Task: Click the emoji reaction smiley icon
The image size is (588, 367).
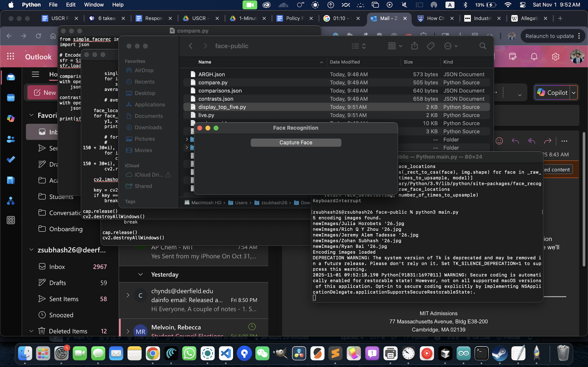Action: [499, 141]
